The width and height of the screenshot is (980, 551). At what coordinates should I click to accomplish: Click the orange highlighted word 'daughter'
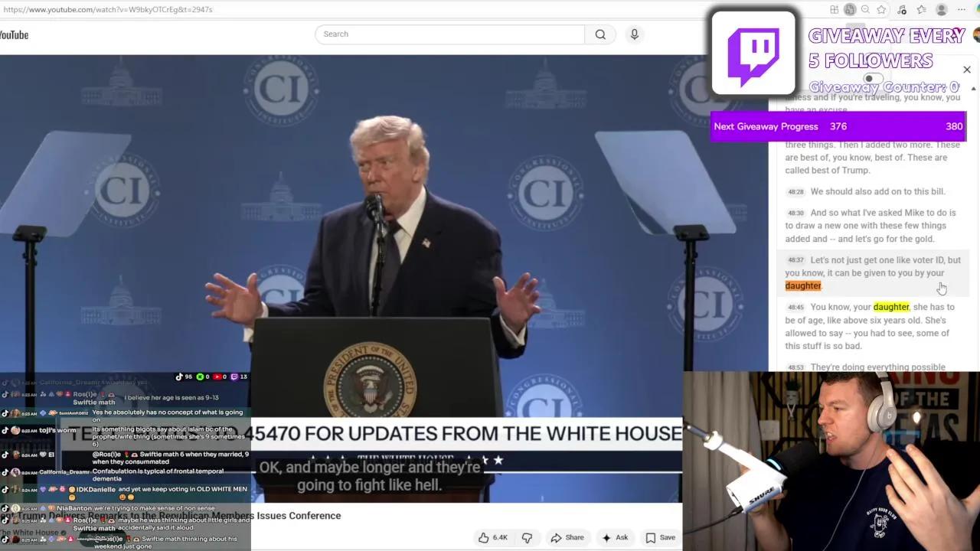pyautogui.click(x=803, y=285)
